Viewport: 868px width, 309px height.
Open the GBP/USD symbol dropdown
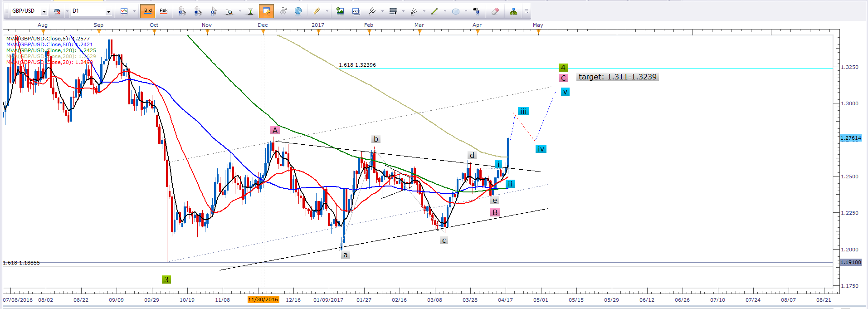(x=44, y=11)
